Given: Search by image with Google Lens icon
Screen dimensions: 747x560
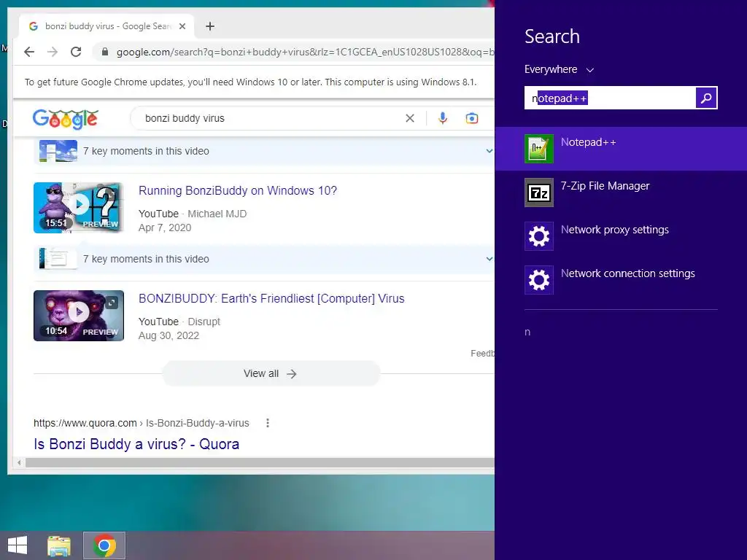Looking at the screenshot, I should coord(472,118).
